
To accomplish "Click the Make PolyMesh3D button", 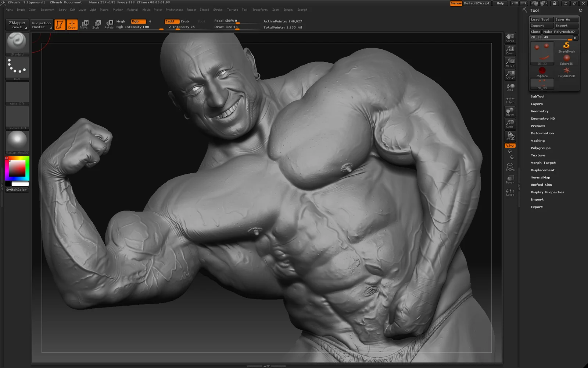I will 560,32.
